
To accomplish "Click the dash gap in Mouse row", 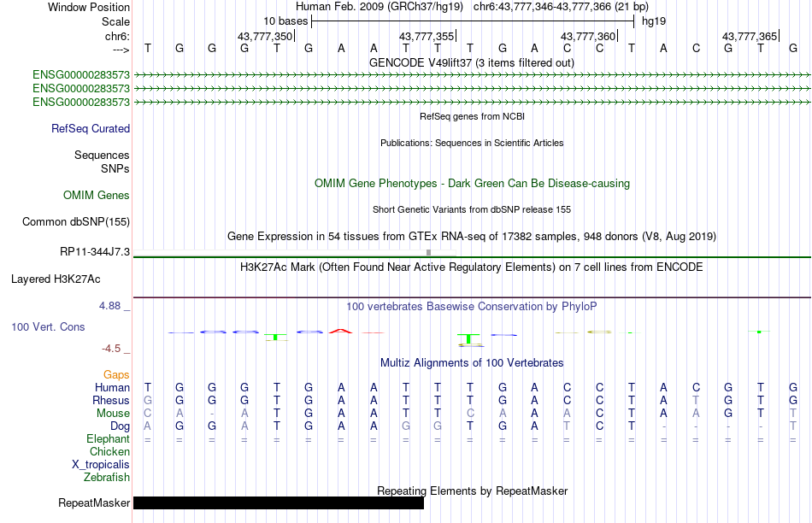I will pos(212,414).
